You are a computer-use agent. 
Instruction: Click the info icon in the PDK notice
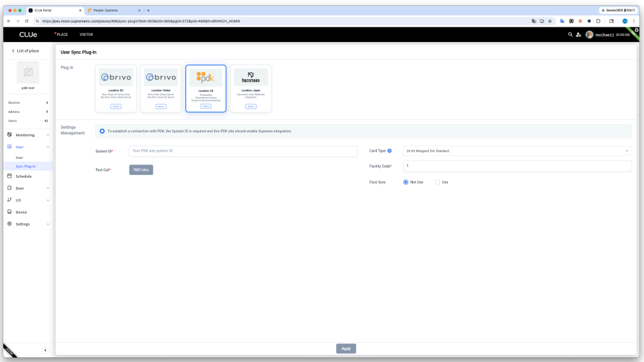click(x=102, y=131)
